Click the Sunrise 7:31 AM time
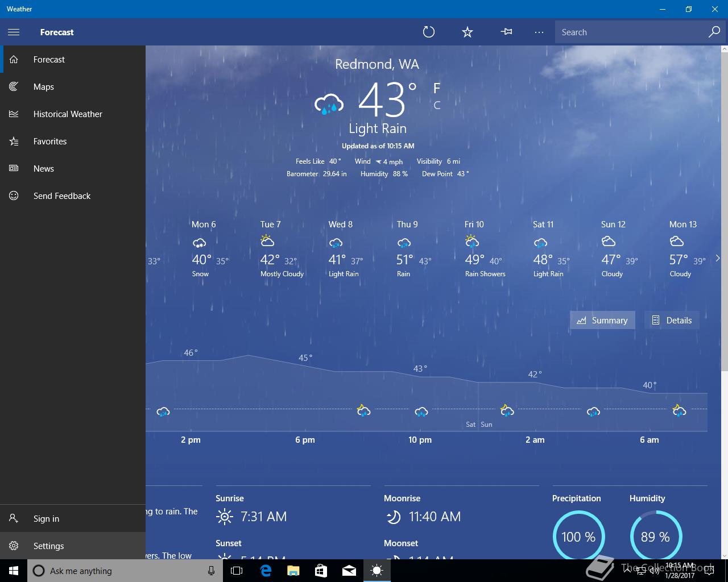Image resolution: width=728 pixels, height=582 pixels. click(x=263, y=517)
